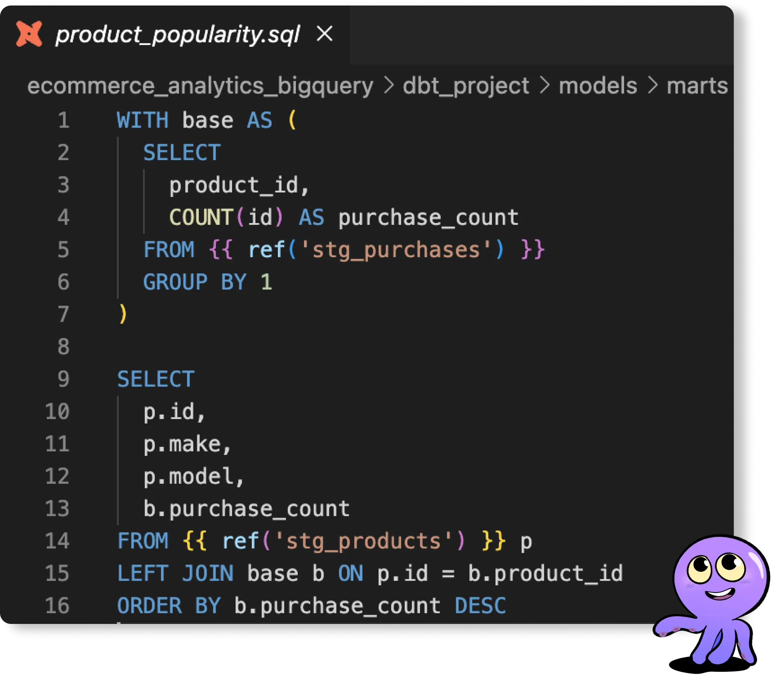
Task: Select the product_popularity.sql tab
Action: click(x=176, y=35)
